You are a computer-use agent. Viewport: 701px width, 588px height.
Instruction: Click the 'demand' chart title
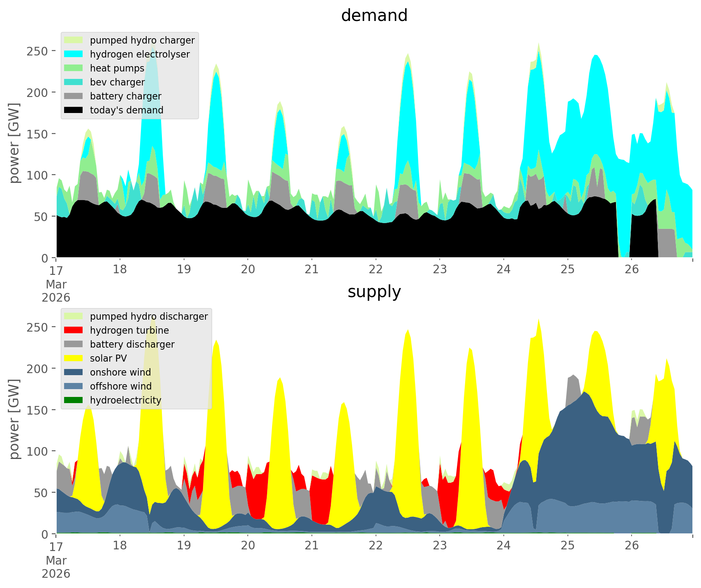(374, 16)
